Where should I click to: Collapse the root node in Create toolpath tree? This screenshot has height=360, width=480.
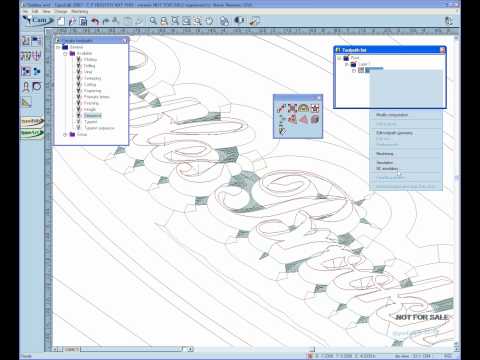[x=58, y=47]
